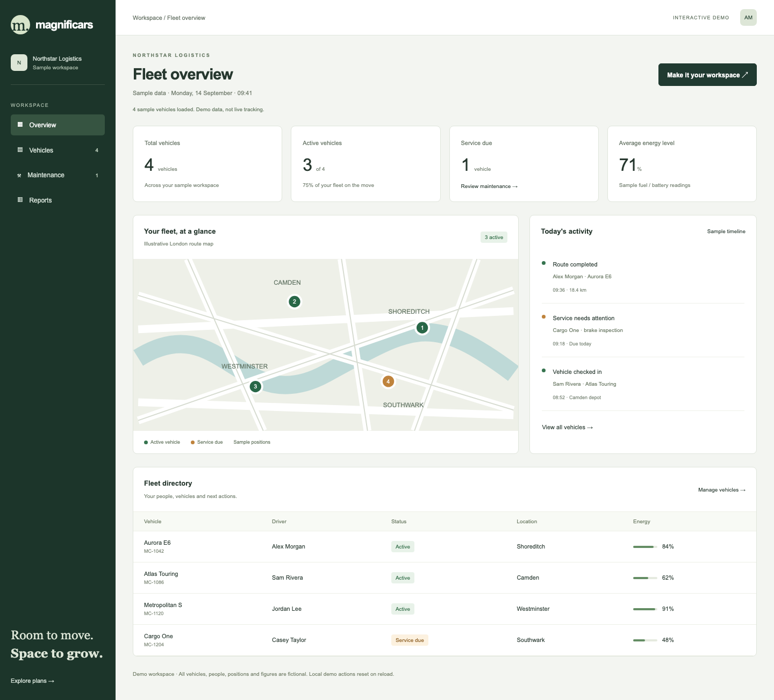Click the Active status badge for Aurora E6
The height and width of the screenshot is (700, 774).
point(403,547)
